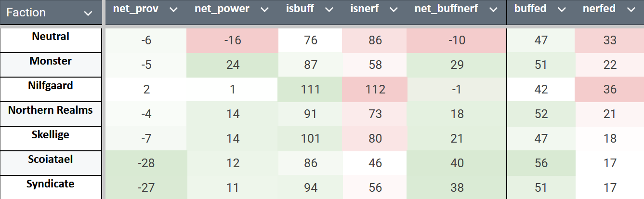The width and height of the screenshot is (644, 199).
Task: Select the Scoiatael buffed cell showing 56
Action: (540, 163)
